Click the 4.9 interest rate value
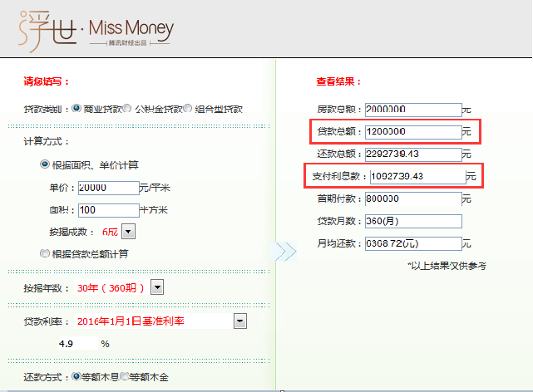 (67, 343)
